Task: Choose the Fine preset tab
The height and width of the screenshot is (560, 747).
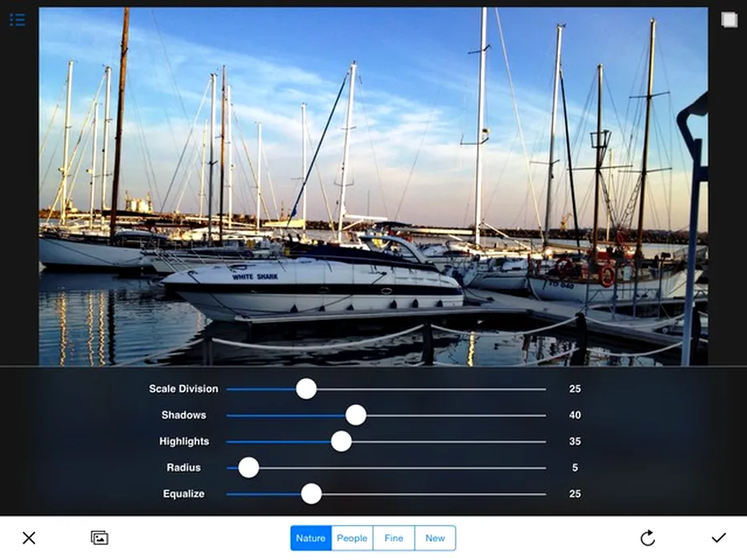Action: click(394, 538)
